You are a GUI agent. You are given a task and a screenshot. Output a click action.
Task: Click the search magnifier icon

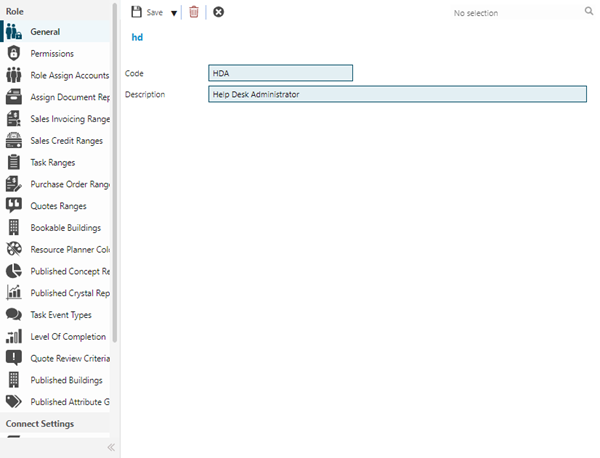[x=588, y=12]
